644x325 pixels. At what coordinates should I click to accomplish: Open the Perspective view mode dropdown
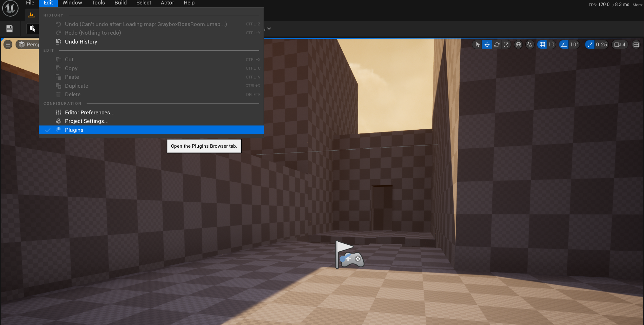[28, 45]
